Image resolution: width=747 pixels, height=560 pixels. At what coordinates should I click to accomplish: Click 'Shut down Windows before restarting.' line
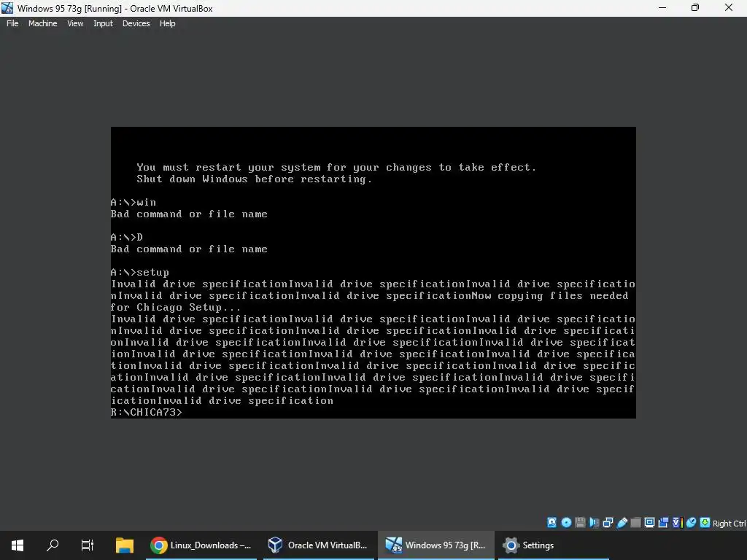[x=254, y=179]
